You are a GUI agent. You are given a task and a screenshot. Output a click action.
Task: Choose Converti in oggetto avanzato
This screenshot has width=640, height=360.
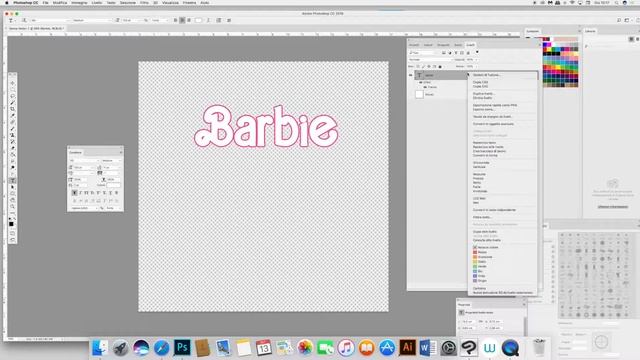493,124
